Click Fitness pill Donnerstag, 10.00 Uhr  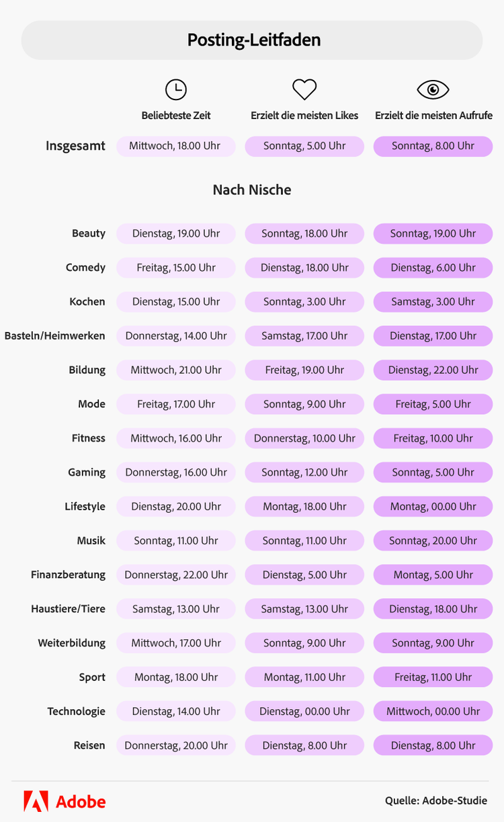[304, 438]
